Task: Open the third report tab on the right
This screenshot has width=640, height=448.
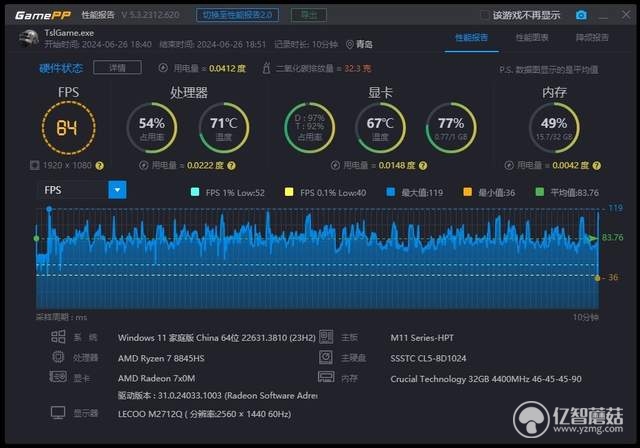Action: tap(592, 38)
